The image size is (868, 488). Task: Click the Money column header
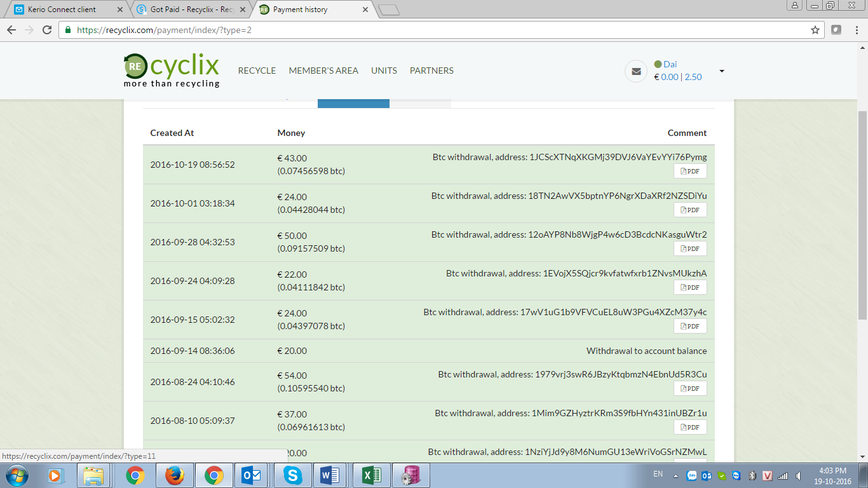(x=291, y=133)
